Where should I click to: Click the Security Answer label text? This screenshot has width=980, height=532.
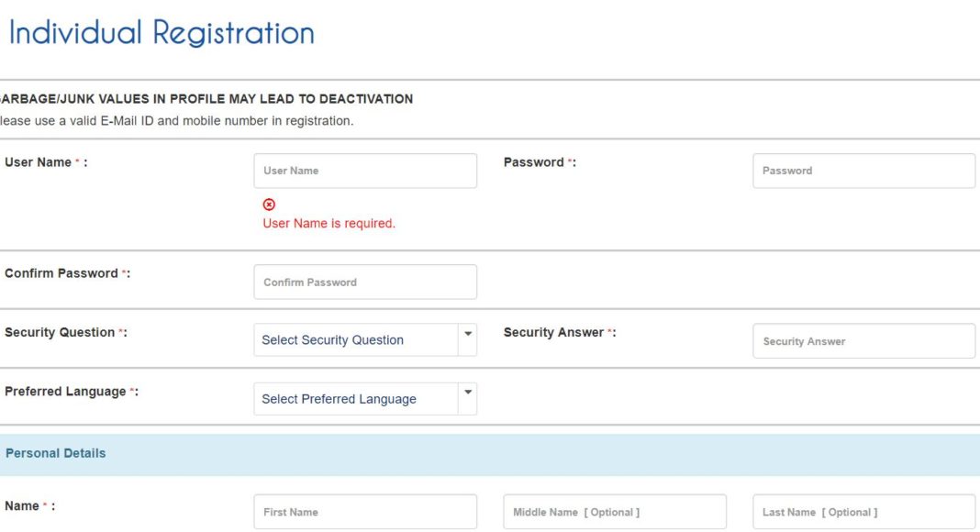(x=553, y=332)
